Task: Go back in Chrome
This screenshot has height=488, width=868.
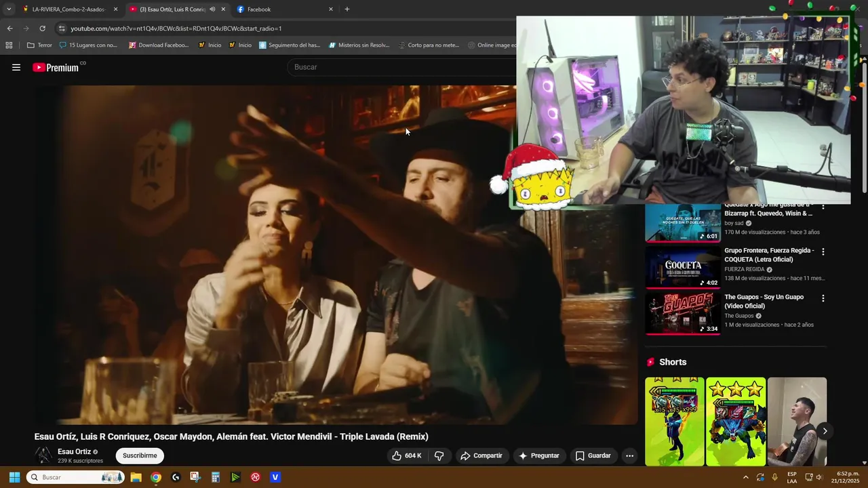Action: click(9, 28)
